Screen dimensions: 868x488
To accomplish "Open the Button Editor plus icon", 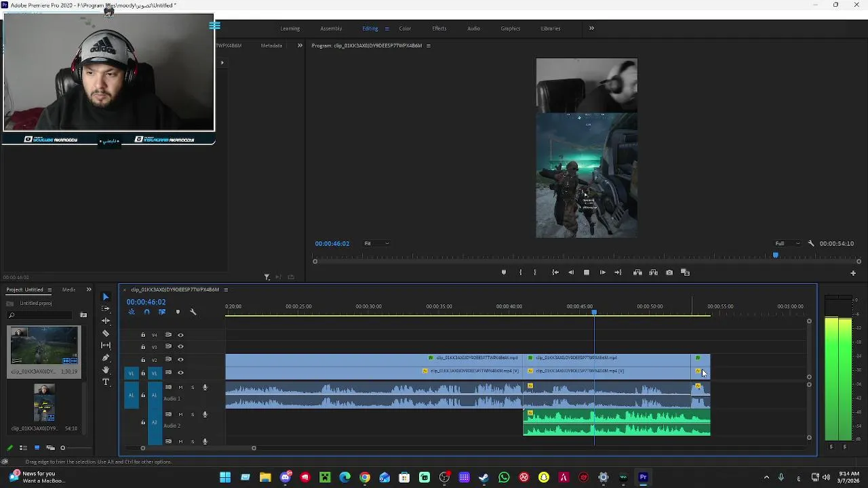I will (853, 273).
